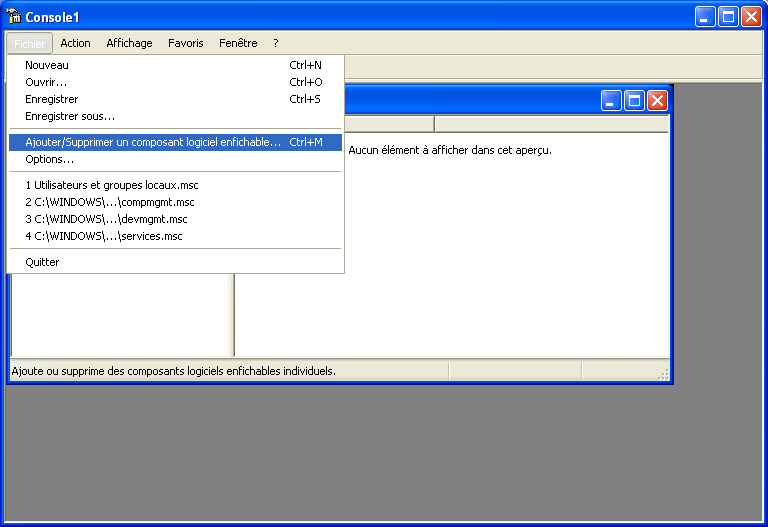Open recent file services.msc

pos(175,237)
